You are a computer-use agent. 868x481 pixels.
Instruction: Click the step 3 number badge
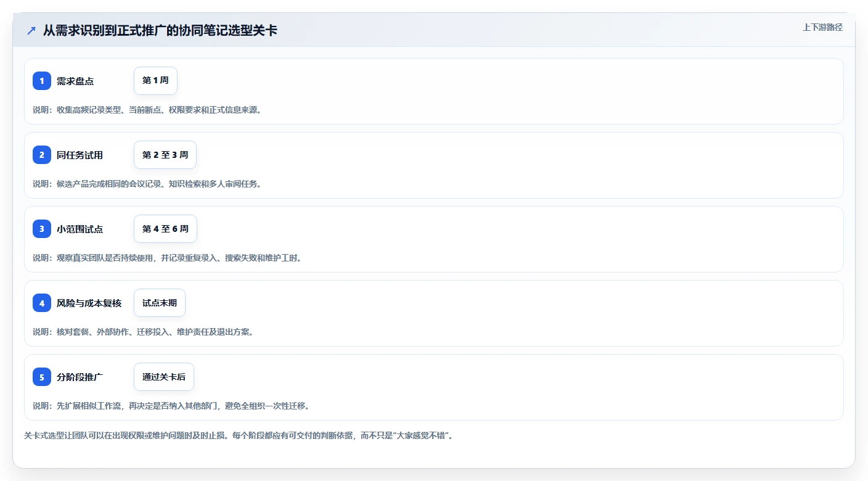tap(42, 229)
